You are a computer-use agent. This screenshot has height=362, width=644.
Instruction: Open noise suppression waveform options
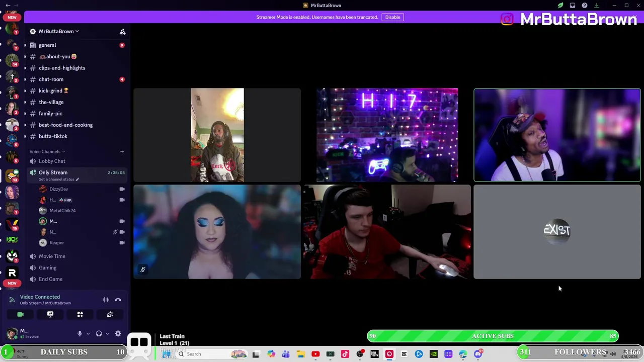[x=106, y=300]
